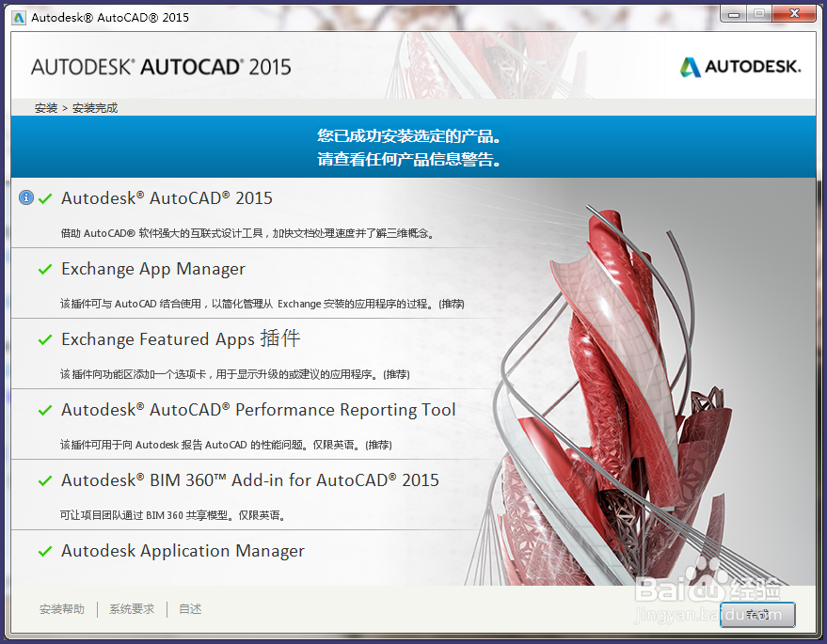Click the green checkmark beside Autodesk AutoCAD 2015
827x644 pixels.
(44, 198)
